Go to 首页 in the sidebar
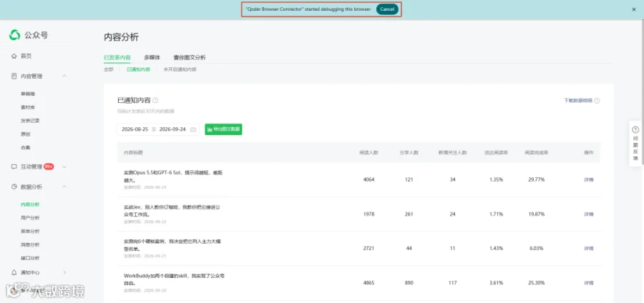Screen dimensions: 644x303 pos(26,56)
